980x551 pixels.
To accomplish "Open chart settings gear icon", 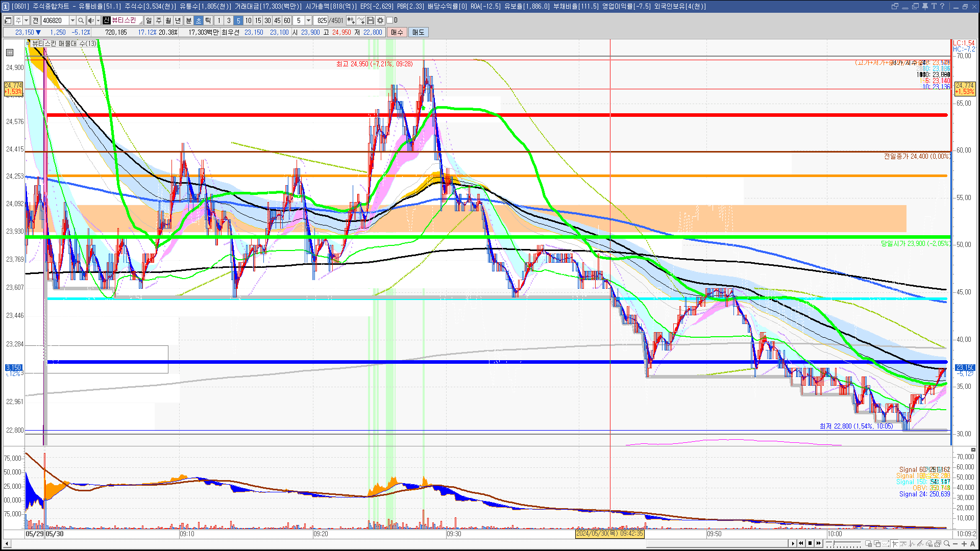I will pyautogui.click(x=380, y=20).
